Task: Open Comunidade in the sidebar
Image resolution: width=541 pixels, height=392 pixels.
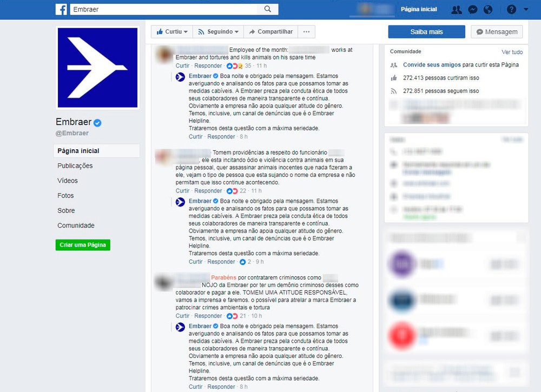Action: [x=76, y=225]
